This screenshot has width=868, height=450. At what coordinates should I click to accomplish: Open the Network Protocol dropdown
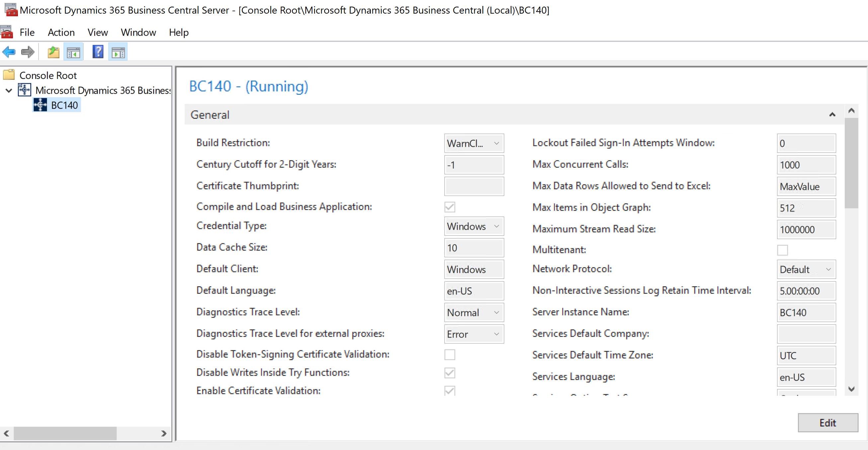[x=806, y=269]
